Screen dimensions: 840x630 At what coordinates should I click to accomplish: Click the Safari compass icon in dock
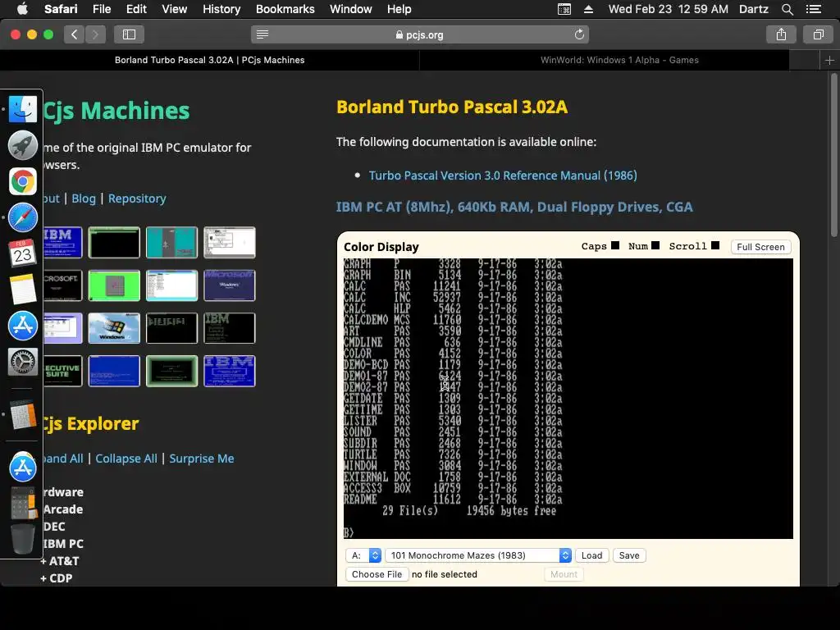click(x=22, y=217)
